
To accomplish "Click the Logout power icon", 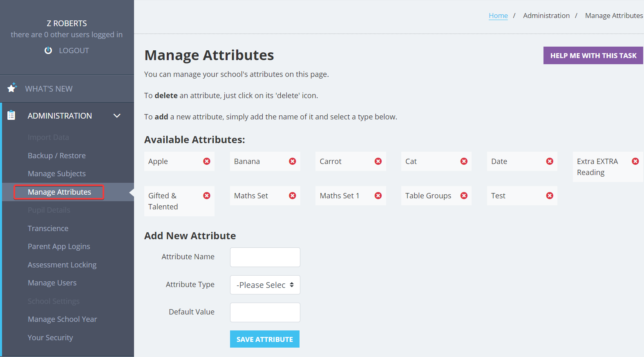I will (48, 50).
